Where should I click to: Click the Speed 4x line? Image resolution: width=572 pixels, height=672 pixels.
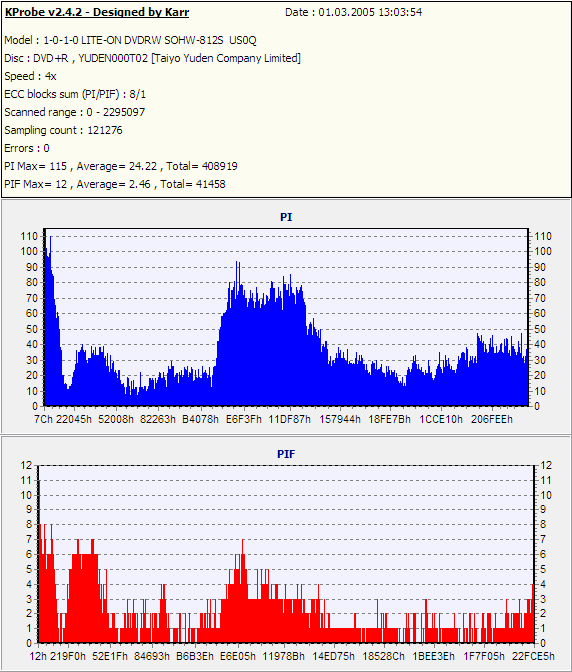[30, 76]
